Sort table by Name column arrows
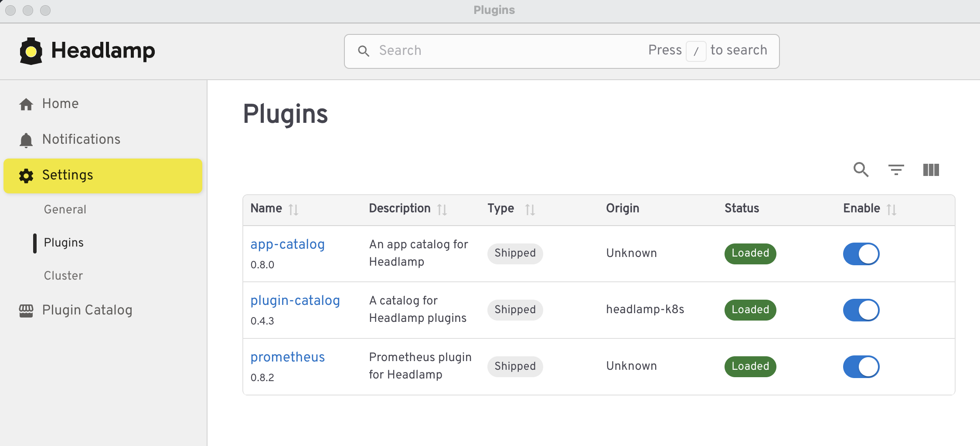 [293, 209]
